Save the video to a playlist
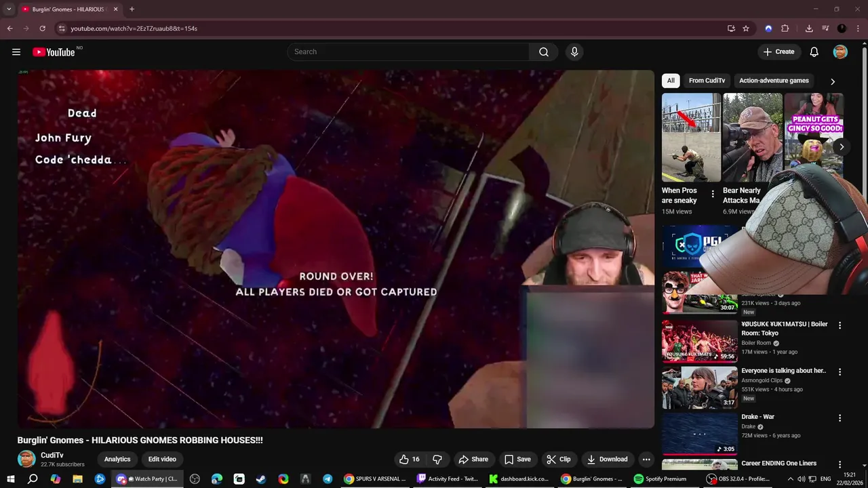 tap(517, 459)
